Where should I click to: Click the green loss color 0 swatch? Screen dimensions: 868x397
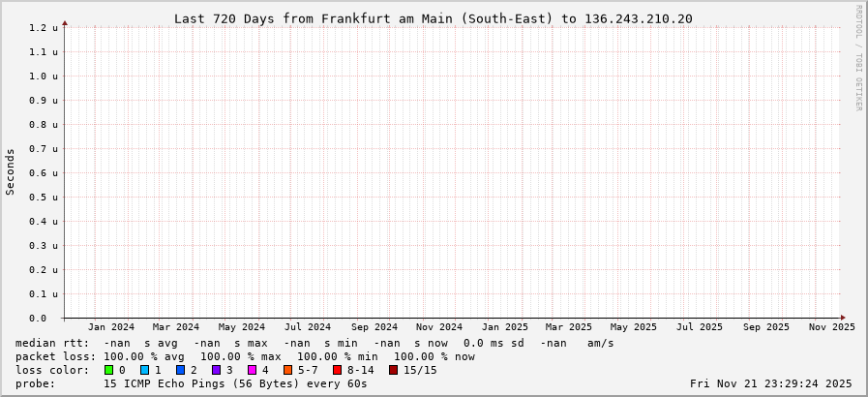click(109, 370)
